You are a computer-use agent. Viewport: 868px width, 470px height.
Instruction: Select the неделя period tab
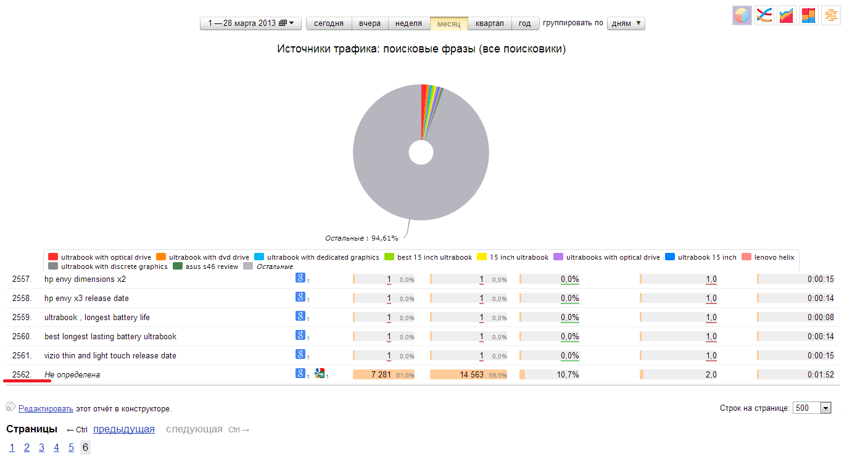point(409,23)
